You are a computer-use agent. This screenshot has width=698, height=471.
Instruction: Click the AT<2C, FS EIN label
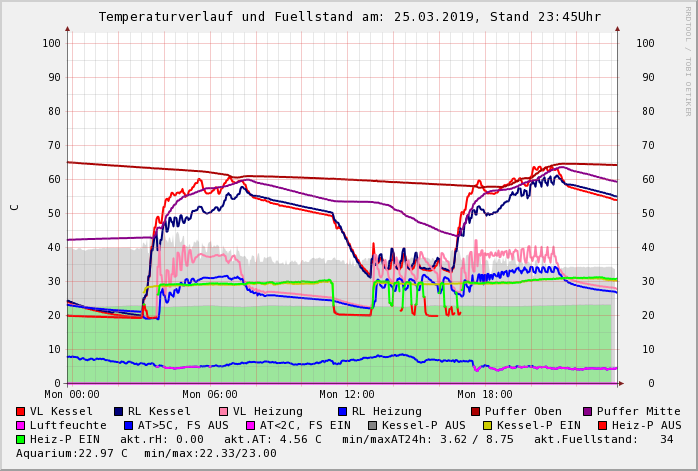pyautogui.click(x=305, y=426)
